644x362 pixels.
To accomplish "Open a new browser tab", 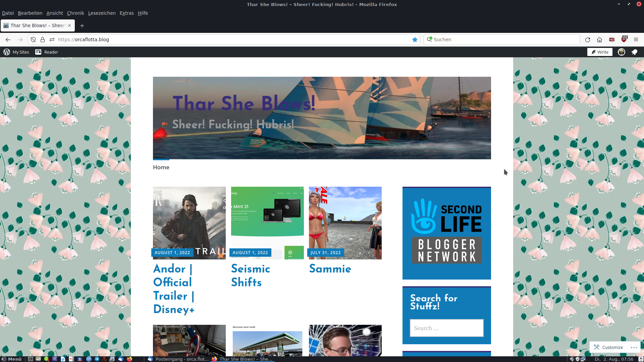I will [82, 25].
